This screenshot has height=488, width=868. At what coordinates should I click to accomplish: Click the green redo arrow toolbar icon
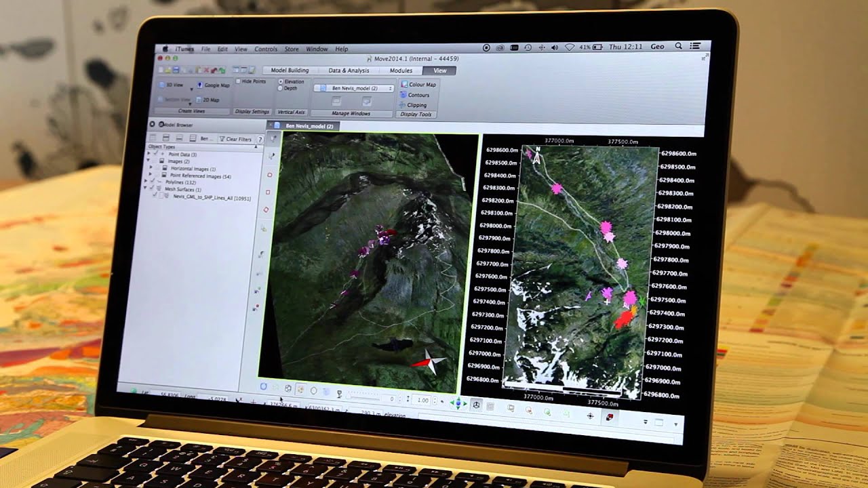(x=221, y=70)
